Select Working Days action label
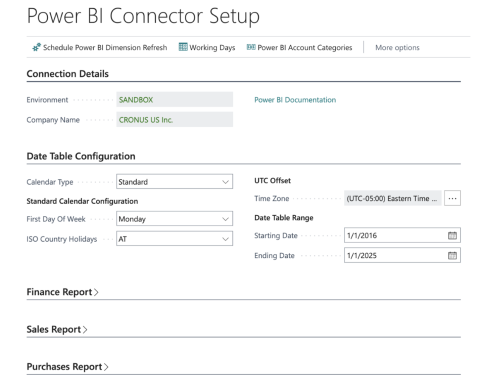Viewport: 480px width, 383px height. (x=212, y=48)
